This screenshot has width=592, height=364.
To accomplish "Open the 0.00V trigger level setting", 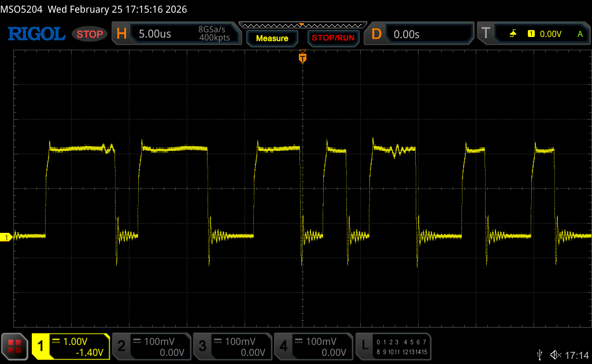I will click(x=550, y=34).
